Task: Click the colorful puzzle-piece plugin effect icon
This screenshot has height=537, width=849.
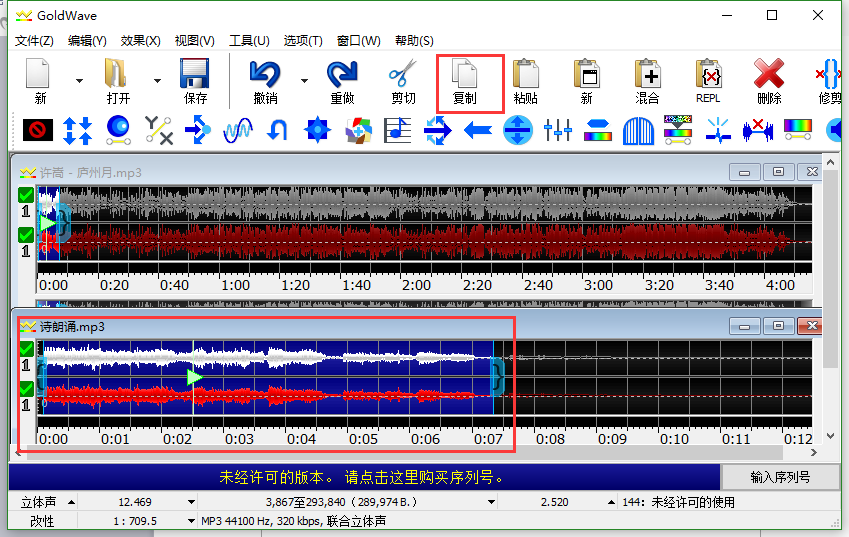Action: pos(358,130)
